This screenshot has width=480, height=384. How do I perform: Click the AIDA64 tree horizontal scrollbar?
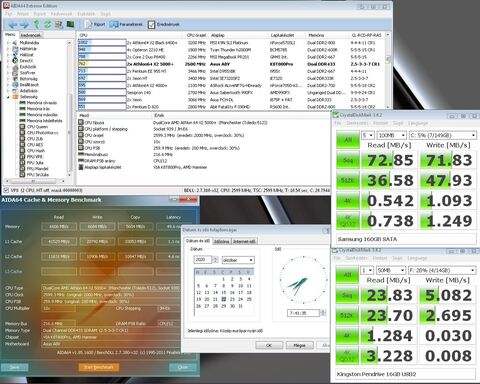click(34, 181)
